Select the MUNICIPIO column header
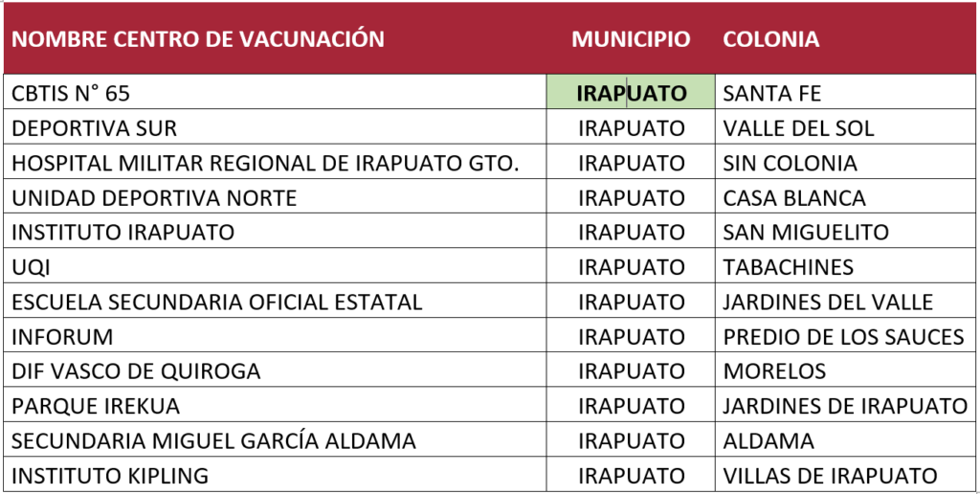Viewport: 980px width, 494px height. coord(631,39)
